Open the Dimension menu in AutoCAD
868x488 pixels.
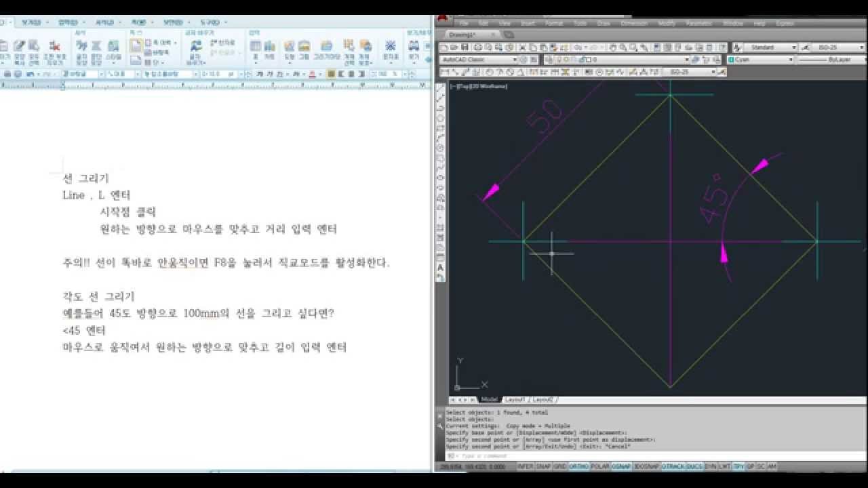(634, 23)
